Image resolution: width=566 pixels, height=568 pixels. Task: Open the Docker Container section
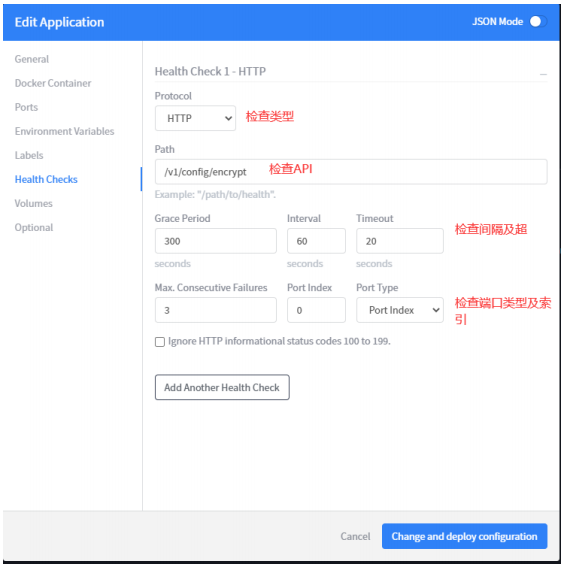pos(53,83)
